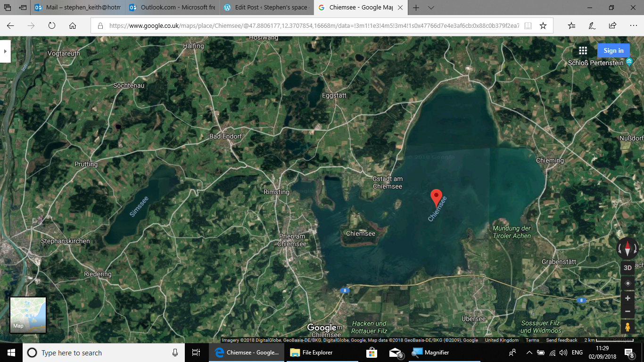
Task: Zoom in with the plus button
Action: tap(627, 298)
